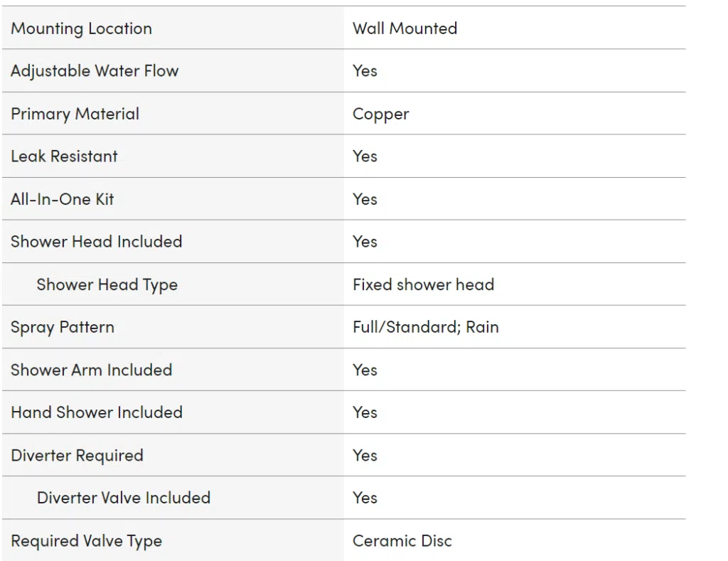Select the Fixed shower head value
Screen dimensions: 728x561
424,284
